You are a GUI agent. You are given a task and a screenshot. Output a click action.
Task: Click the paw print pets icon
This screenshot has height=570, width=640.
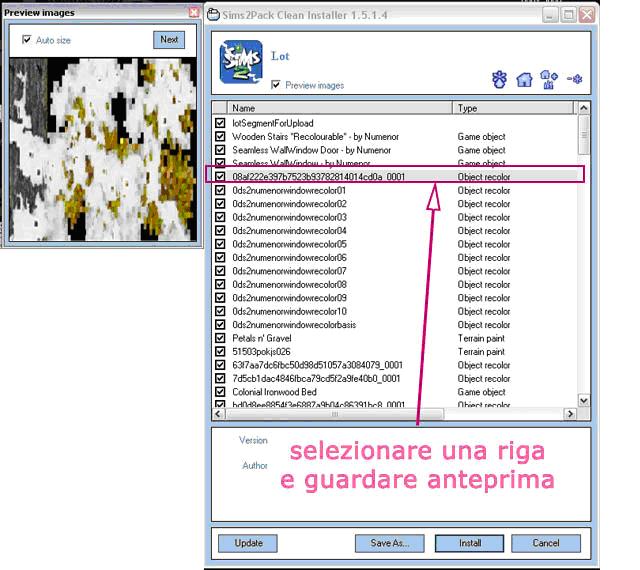pyautogui.click(x=499, y=79)
